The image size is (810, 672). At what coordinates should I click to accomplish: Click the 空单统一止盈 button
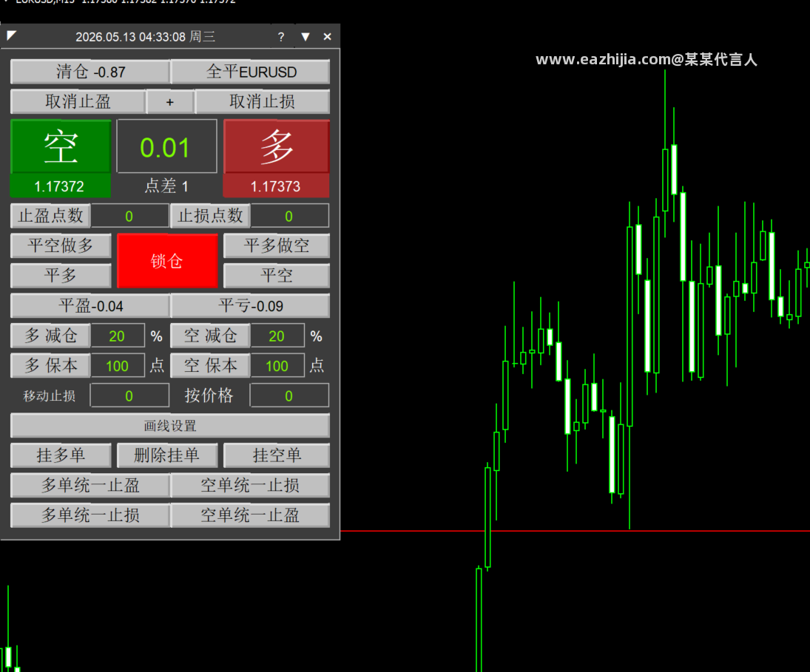251,515
